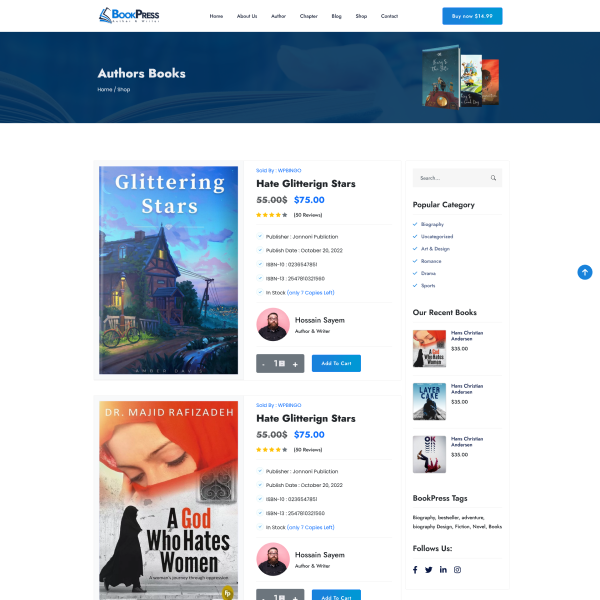
Task: Click second book's Hossain Sayem avatar
Action: [273, 559]
